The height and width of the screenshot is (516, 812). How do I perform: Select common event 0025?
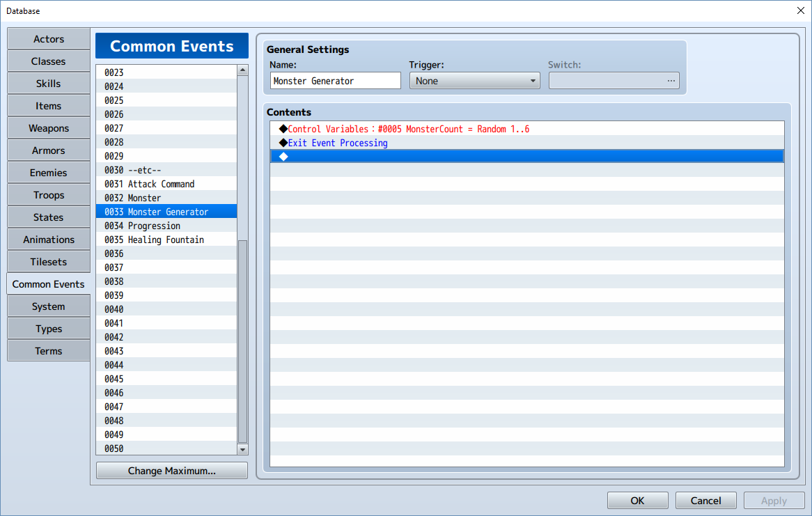click(166, 100)
